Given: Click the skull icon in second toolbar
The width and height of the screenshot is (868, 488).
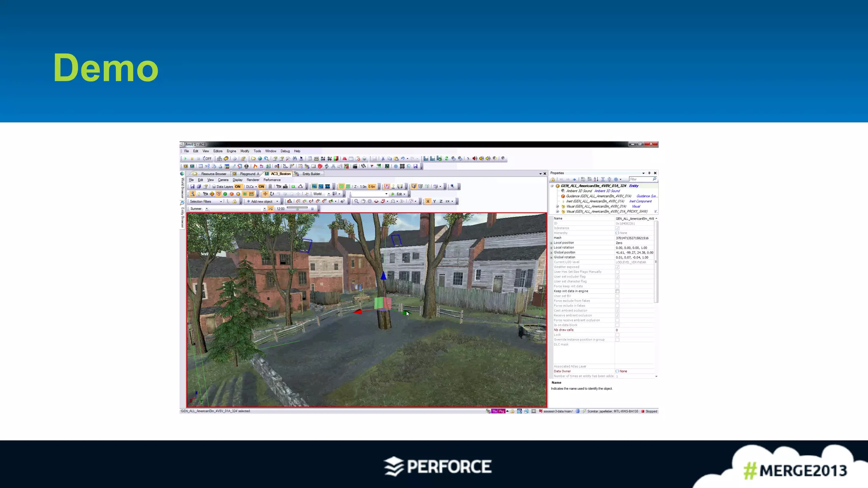Looking at the screenshot, I should click(x=246, y=166).
